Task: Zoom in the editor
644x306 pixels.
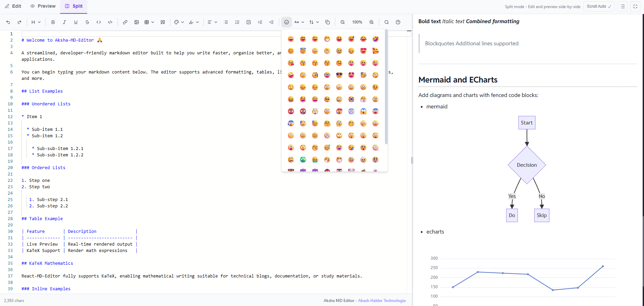Action: click(371, 22)
